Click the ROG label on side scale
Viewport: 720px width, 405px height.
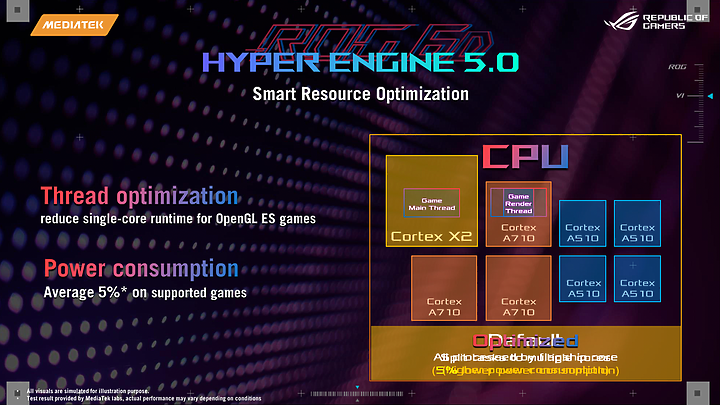(x=677, y=67)
